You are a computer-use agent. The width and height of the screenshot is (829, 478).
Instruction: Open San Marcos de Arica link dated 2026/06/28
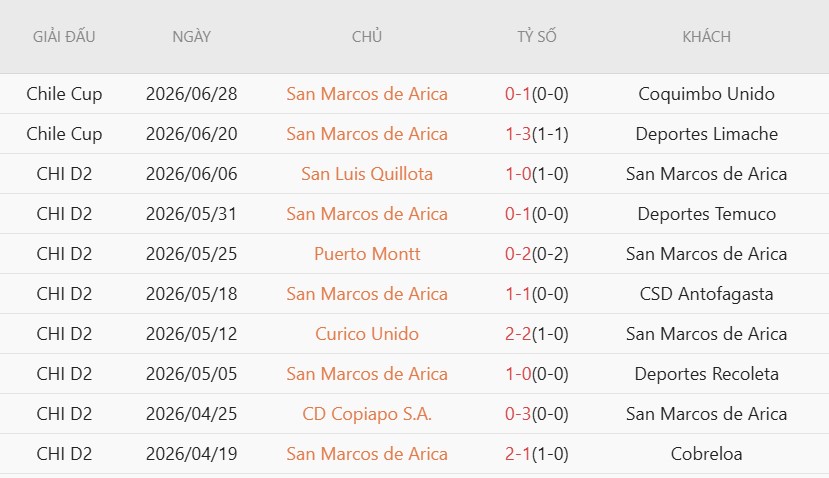367,94
